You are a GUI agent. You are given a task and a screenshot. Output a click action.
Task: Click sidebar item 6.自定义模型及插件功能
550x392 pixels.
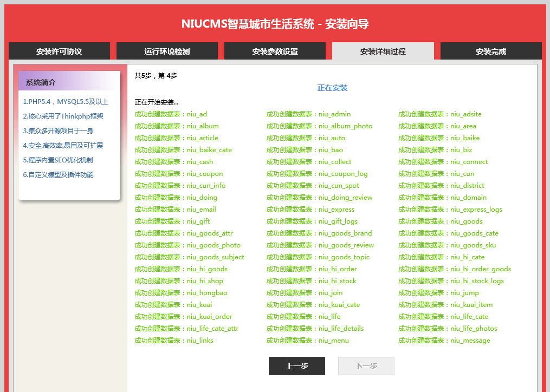point(58,174)
